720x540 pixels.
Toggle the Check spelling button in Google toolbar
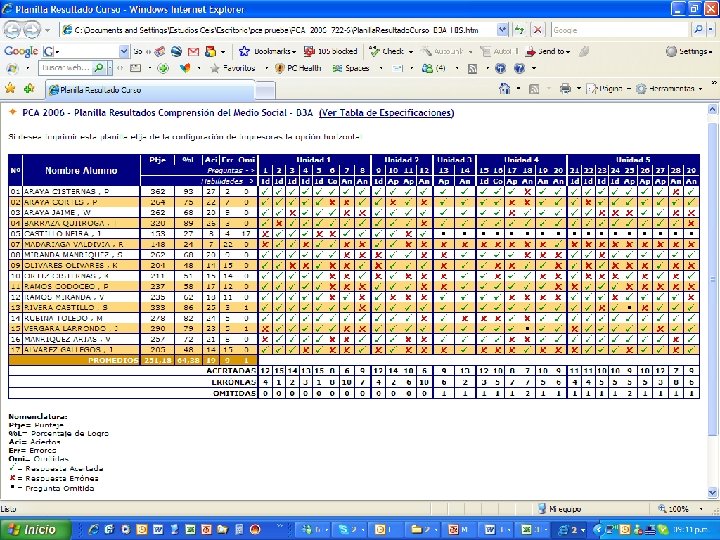click(387, 50)
